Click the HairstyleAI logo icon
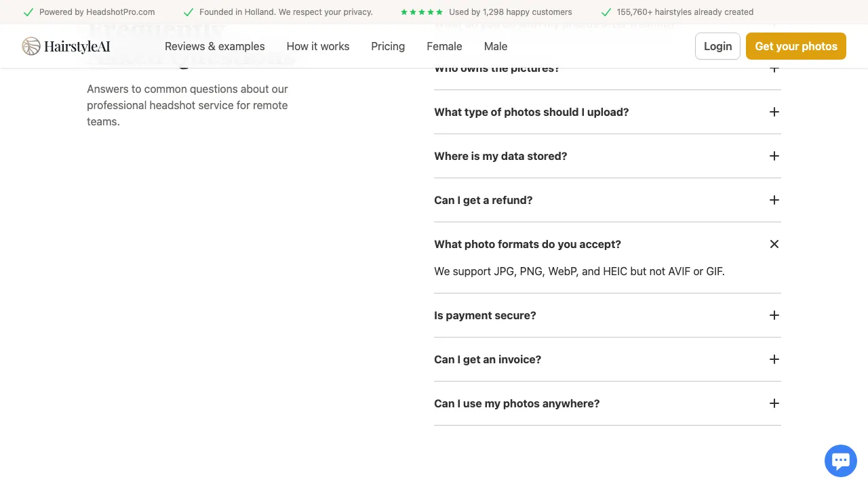The height and width of the screenshot is (488, 868). [x=31, y=46]
